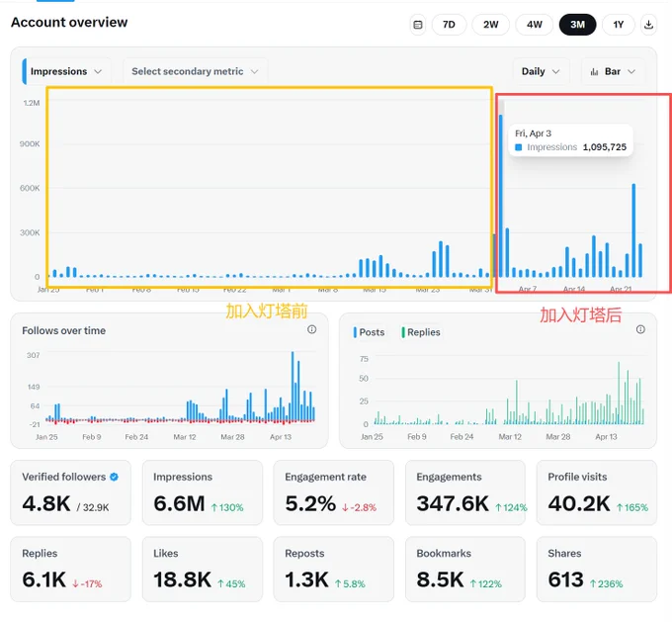
Task: Open the Bar chart type dropdown
Action: tap(613, 71)
